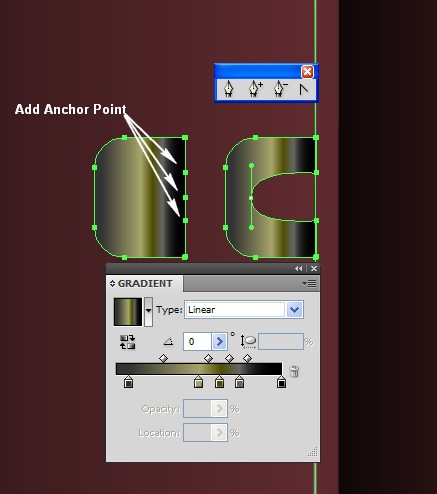Image resolution: width=437 pixels, height=494 pixels.
Task: Click the angle input field
Action: coord(197,341)
